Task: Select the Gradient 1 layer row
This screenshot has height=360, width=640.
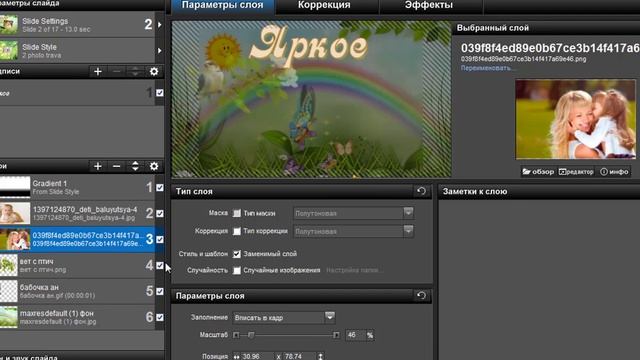Action: (x=77, y=187)
